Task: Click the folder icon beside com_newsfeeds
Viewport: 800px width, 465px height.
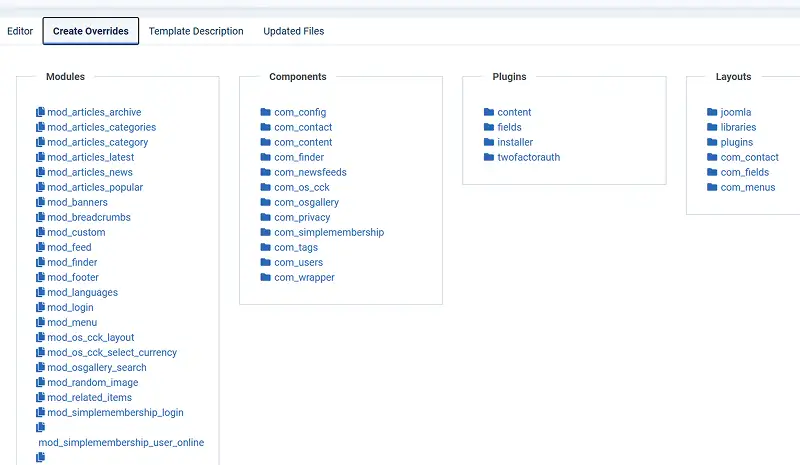Action: [x=265, y=172]
